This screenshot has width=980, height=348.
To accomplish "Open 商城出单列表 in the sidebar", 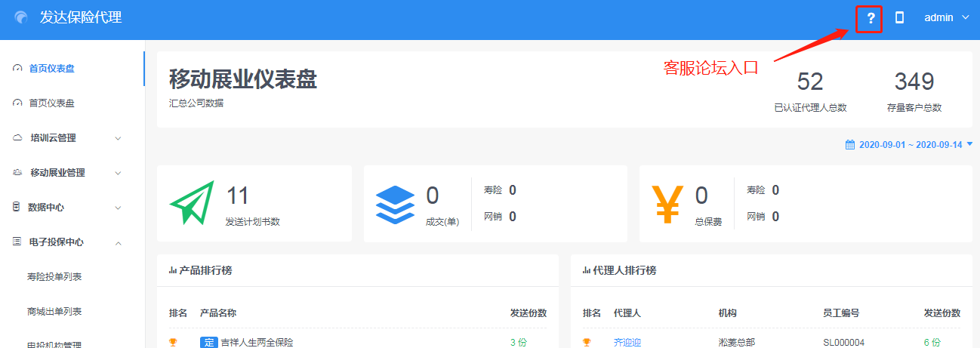I will (54, 312).
